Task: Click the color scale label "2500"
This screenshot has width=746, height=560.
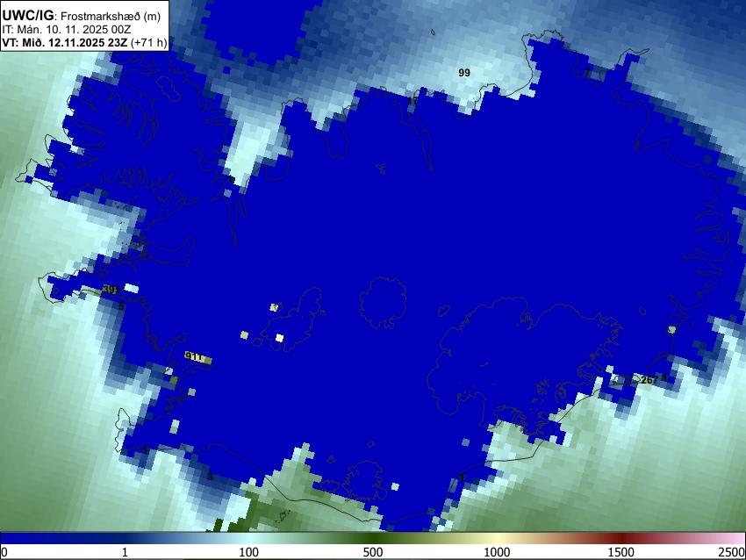Action: point(732,552)
